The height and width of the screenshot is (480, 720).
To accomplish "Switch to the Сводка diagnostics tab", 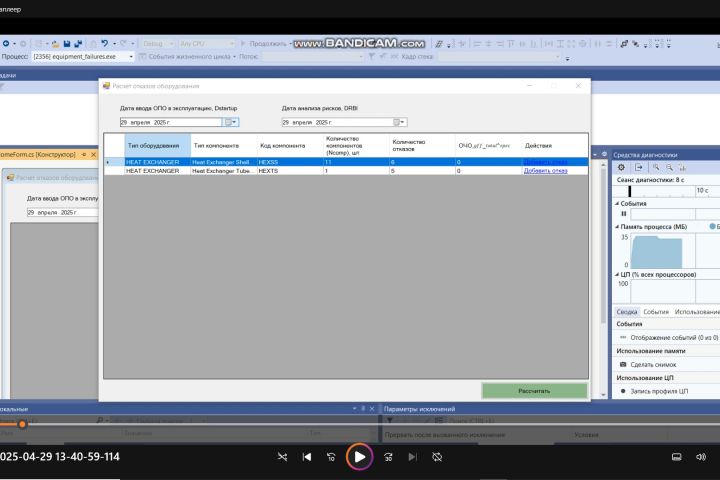I will pyautogui.click(x=627, y=312).
